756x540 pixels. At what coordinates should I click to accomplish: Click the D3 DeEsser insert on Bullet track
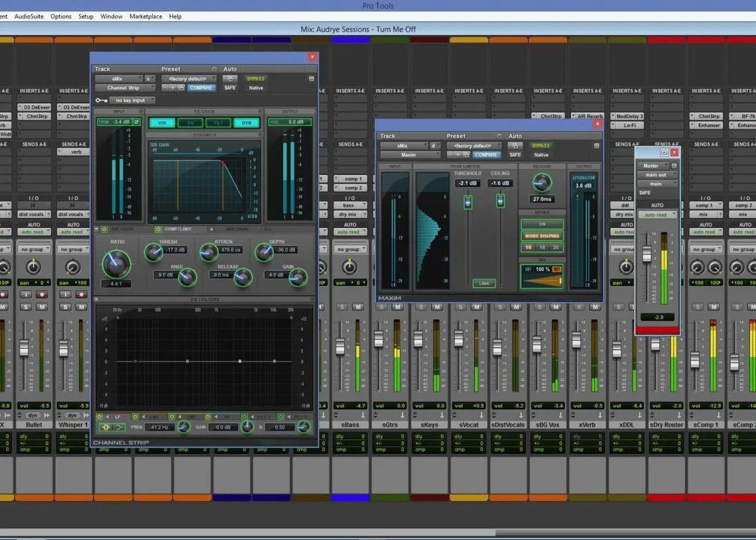click(x=34, y=107)
